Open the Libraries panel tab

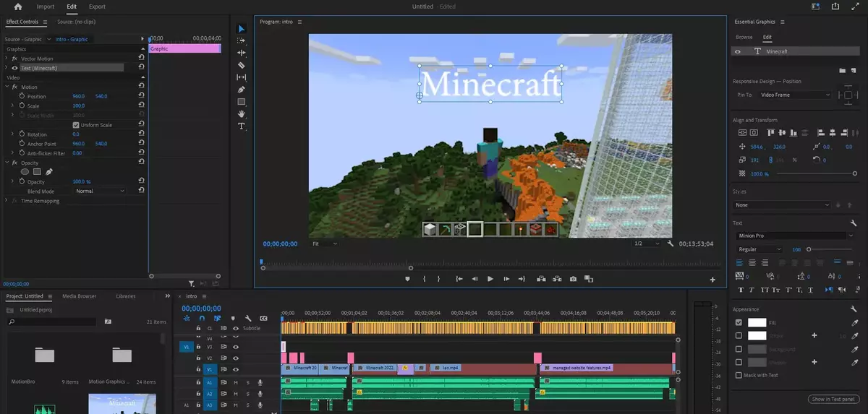(x=125, y=296)
